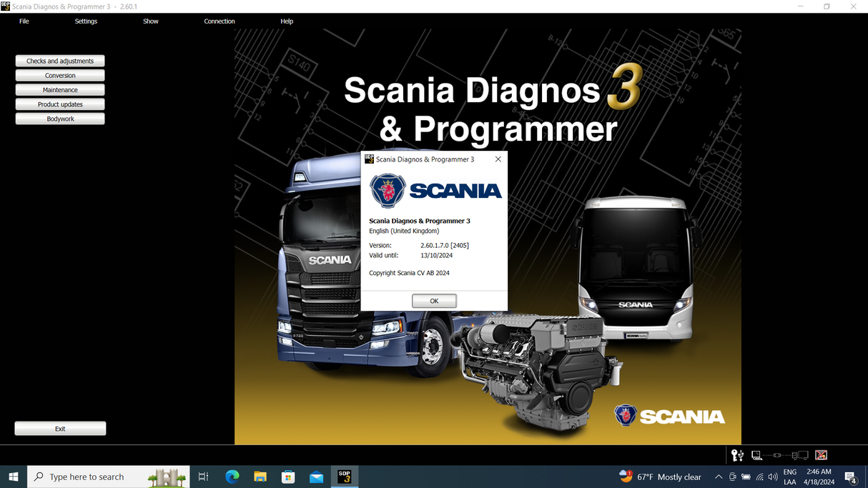Click the battery tray icon

click(x=746, y=477)
